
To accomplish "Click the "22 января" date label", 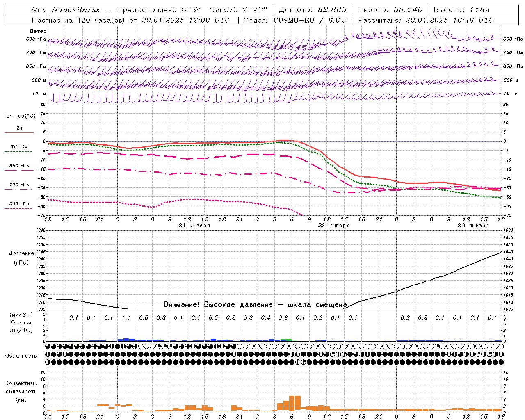I will (x=334, y=226).
